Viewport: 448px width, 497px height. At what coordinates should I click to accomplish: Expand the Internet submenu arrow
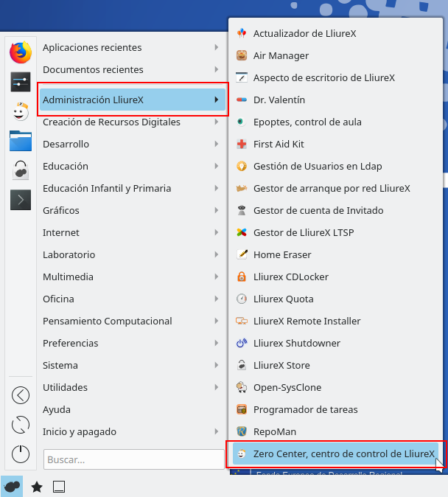tap(216, 232)
